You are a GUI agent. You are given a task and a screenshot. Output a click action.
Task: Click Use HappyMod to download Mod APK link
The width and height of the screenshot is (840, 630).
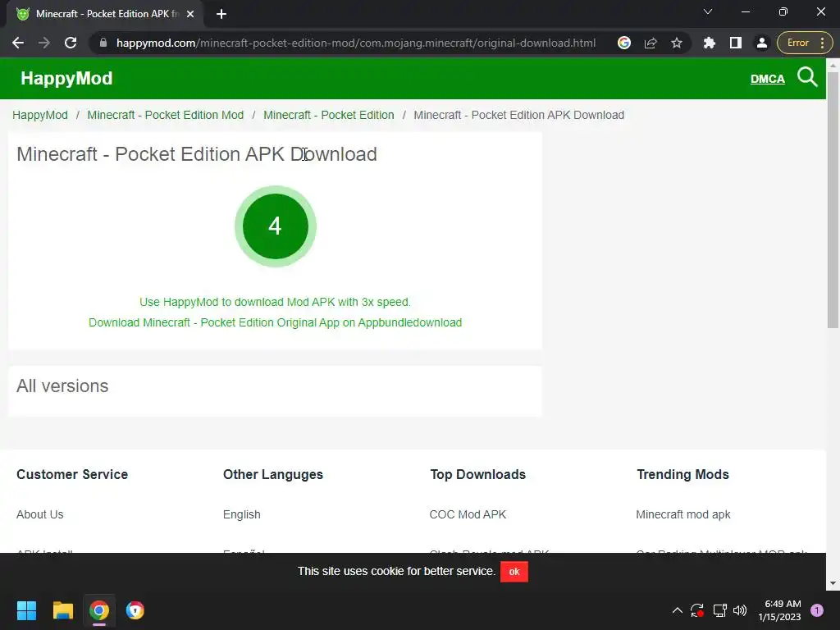(x=275, y=302)
